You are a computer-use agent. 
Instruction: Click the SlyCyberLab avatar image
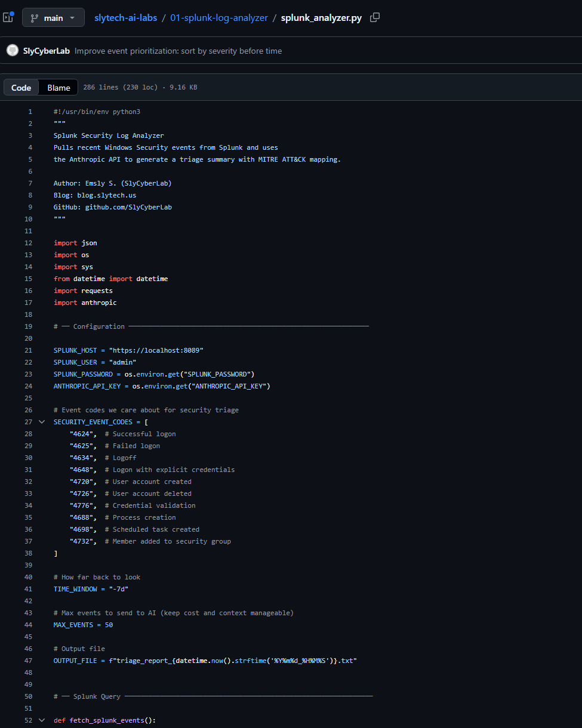(x=12, y=51)
